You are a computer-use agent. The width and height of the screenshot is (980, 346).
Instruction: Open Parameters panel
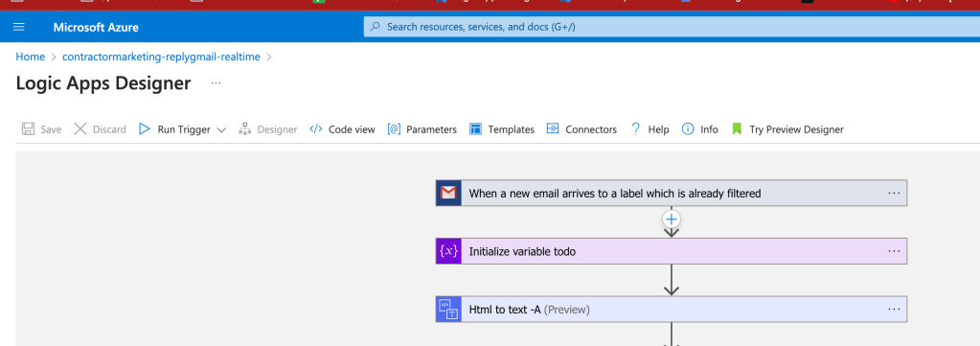point(431,129)
